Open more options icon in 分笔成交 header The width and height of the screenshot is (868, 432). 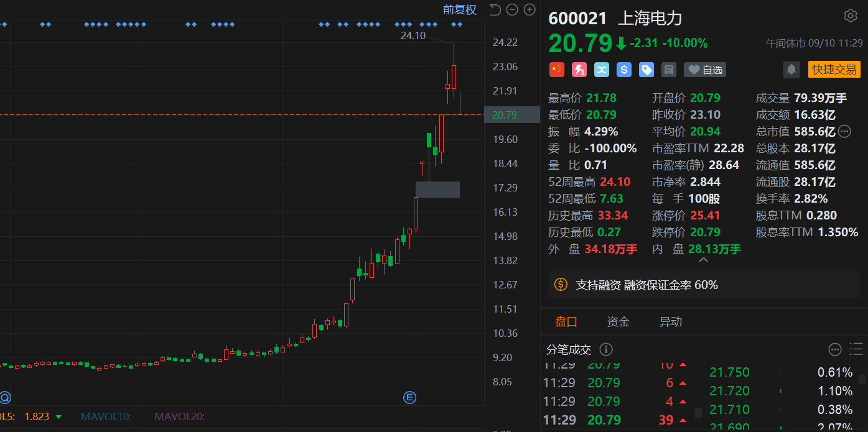click(x=835, y=349)
